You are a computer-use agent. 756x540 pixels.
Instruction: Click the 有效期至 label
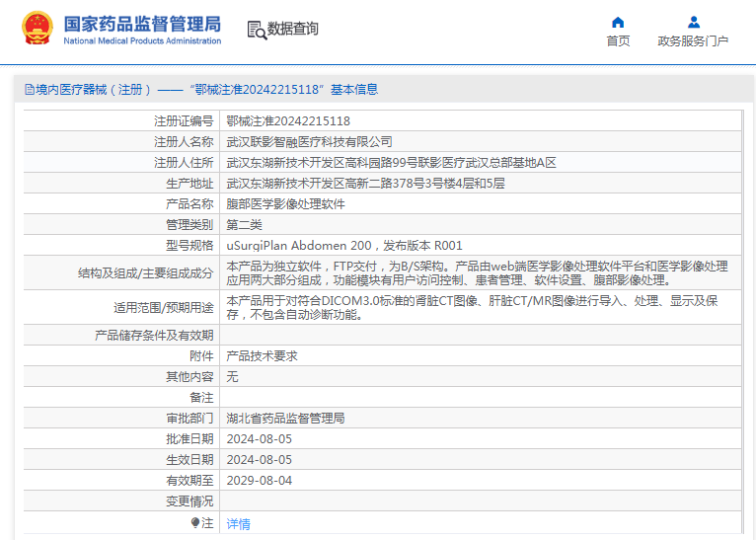(189, 480)
